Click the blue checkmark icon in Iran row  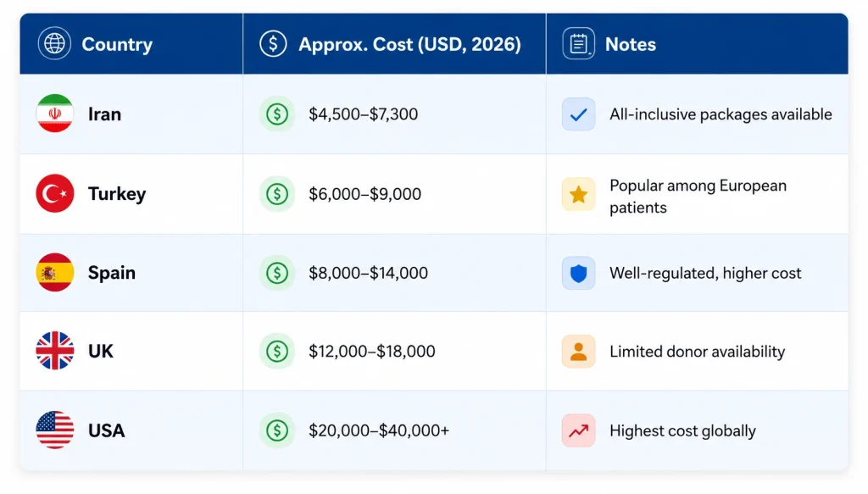pyautogui.click(x=578, y=114)
